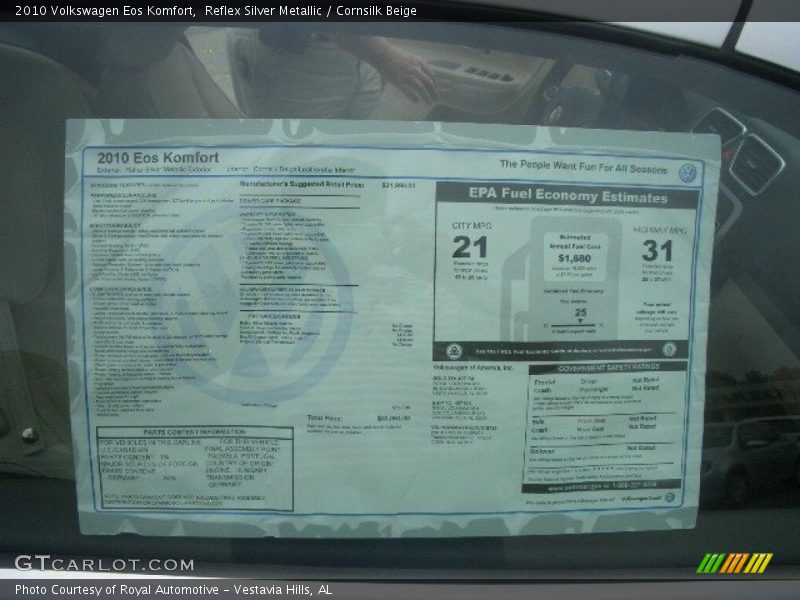Click the Government Safety Ratings header

tap(608, 367)
